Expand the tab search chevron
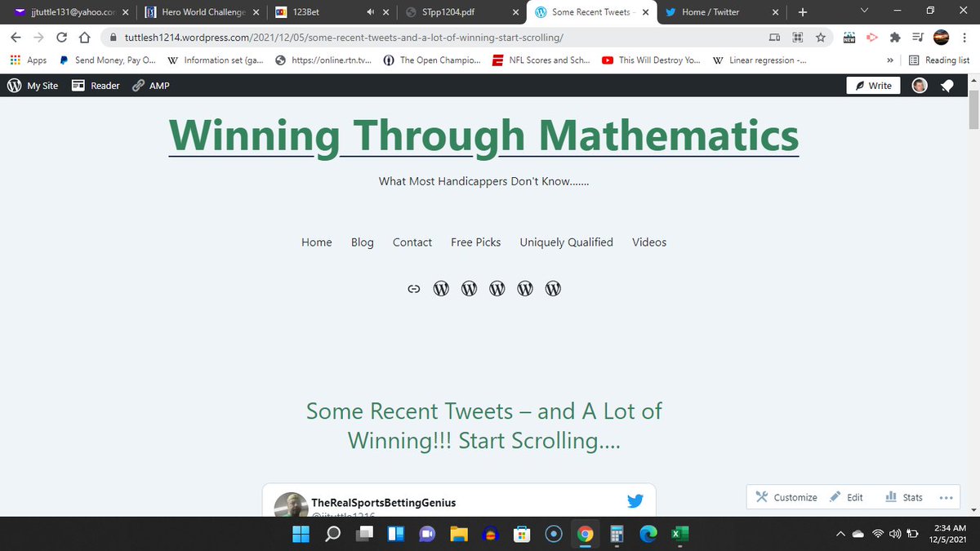The height and width of the screenshot is (551, 980). 865,11
